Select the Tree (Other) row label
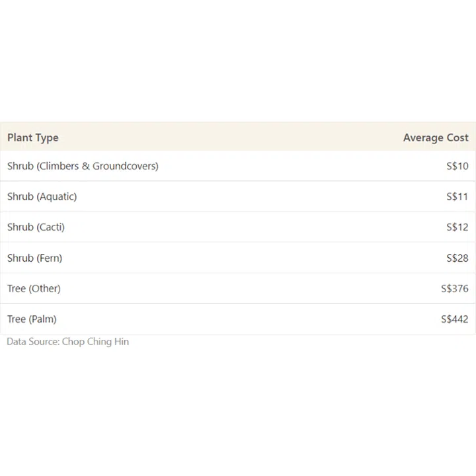Viewport: 476px width, 476px height. tap(34, 288)
